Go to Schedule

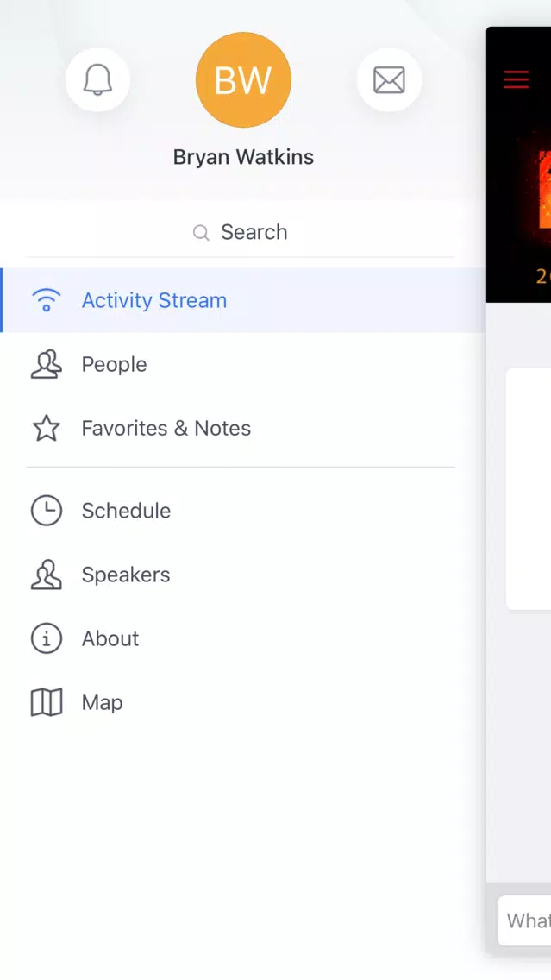coord(243,511)
